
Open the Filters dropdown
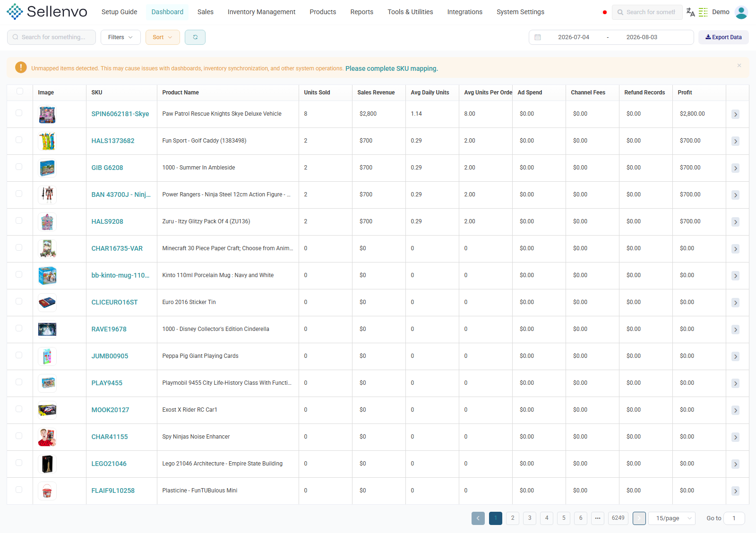pos(120,37)
